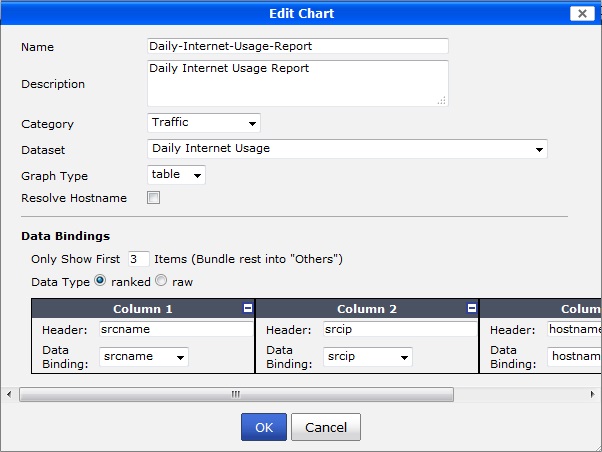Collapse Column 1 with minus icon
Viewport: 602px width, 452px height.
point(247,309)
